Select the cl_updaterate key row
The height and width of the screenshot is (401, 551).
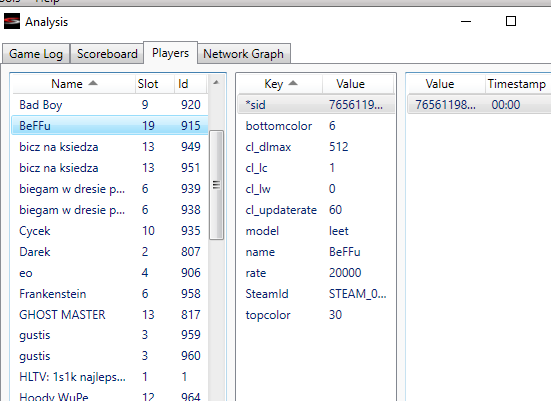pos(316,210)
